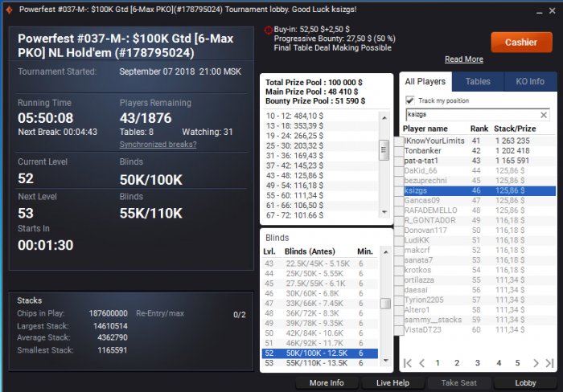Click the Synchronized breaks? link
Screen dimensions: 563x392
[158, 144]
